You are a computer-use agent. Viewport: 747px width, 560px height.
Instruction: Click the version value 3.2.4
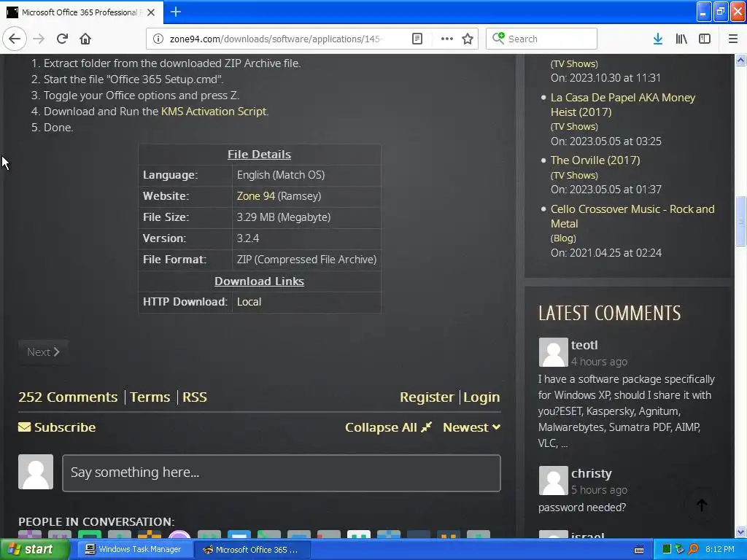click(248, 238)
